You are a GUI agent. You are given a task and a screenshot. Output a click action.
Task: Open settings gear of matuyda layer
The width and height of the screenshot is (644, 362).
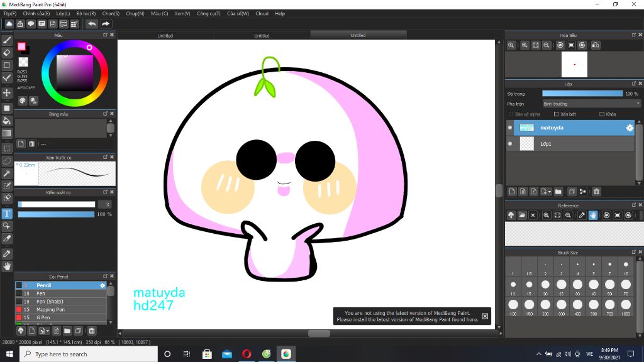[629, 128]
